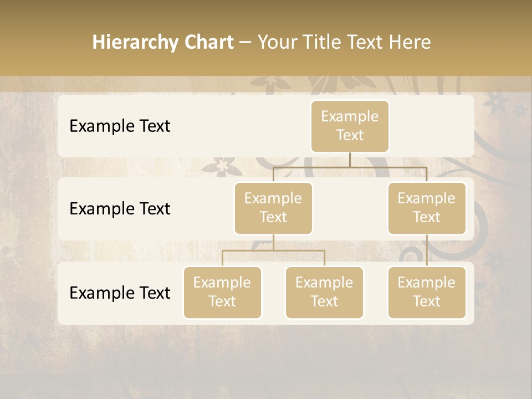532x399 pixels.
Task: Click the "Your Title Text Here" placeholder
Action: tap(344, 42)
